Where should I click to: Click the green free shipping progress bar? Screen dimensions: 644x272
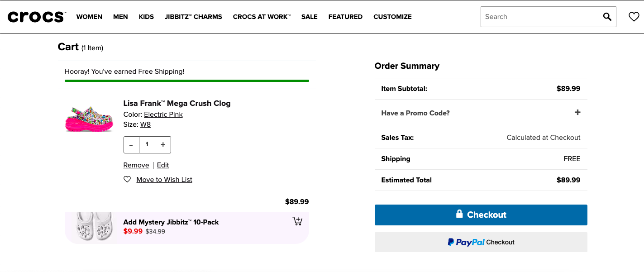point(186,81)
